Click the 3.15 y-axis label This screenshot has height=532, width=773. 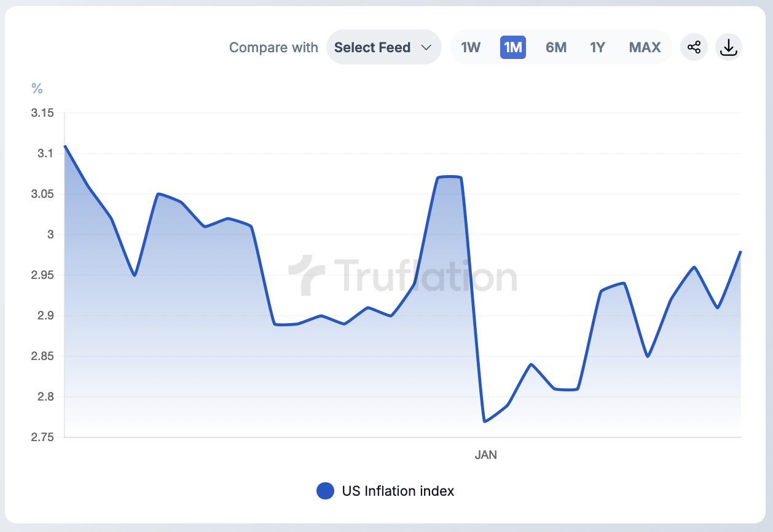pyautogui.click(x=42, y=113)
